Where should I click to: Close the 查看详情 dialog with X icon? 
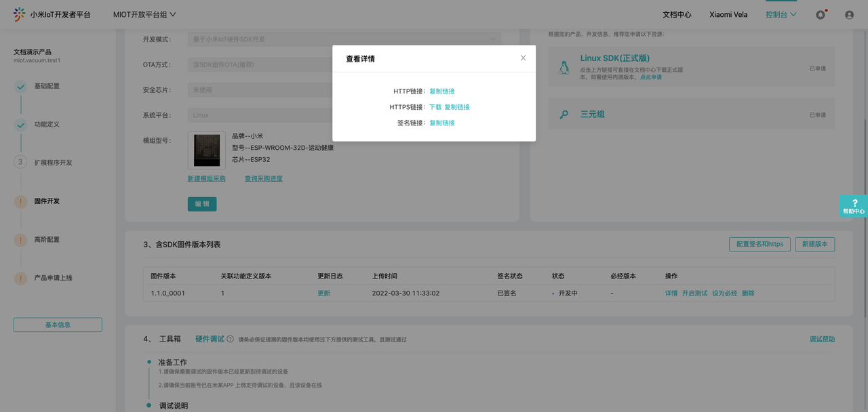tap(523, 58)
